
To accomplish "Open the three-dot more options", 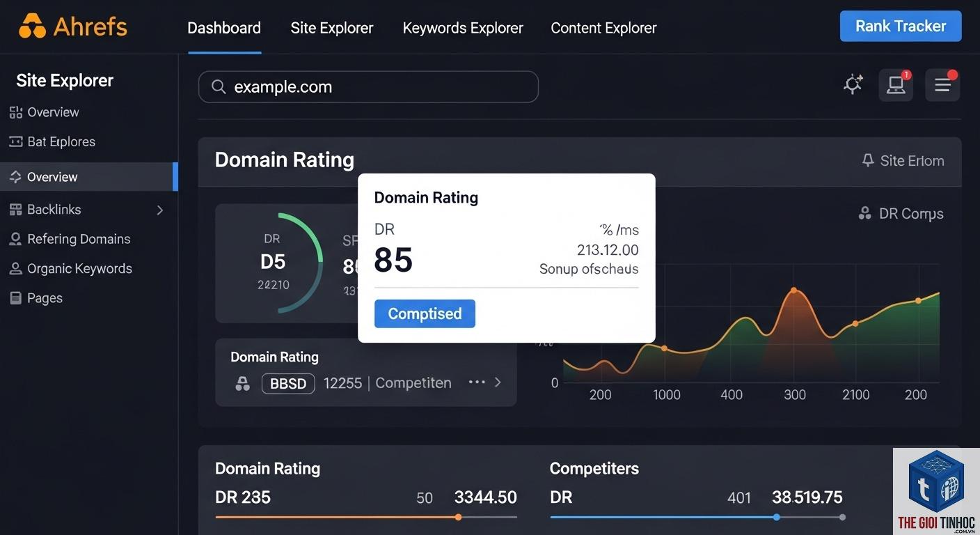I will coord(477,382).
